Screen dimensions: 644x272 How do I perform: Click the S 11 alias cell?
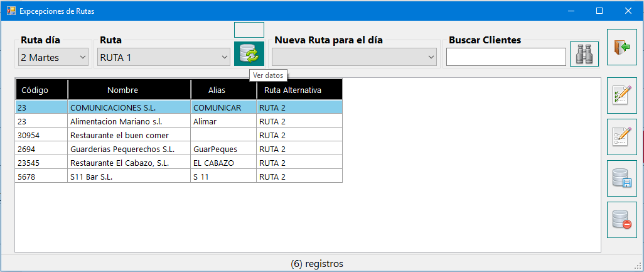(223, 177)
